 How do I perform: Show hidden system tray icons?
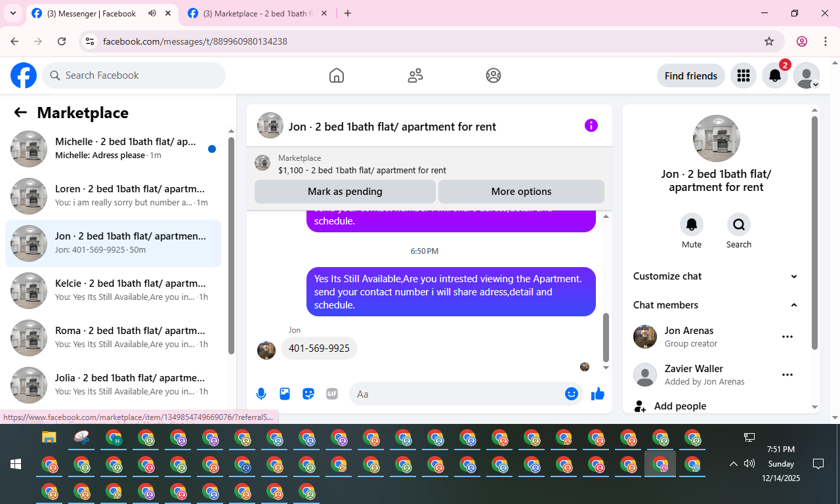pos(734,464)
